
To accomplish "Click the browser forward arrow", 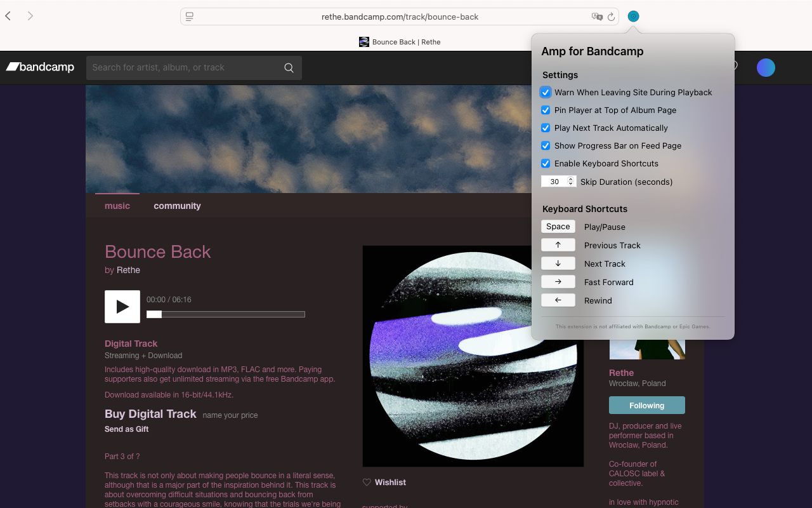I will coord(29,16).
